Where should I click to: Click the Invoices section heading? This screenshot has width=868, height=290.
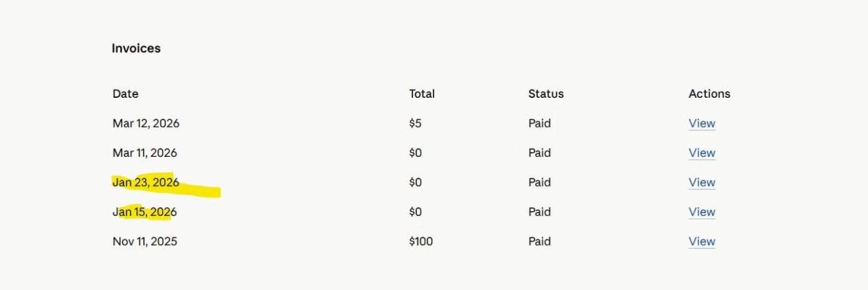tap(136, 48)
